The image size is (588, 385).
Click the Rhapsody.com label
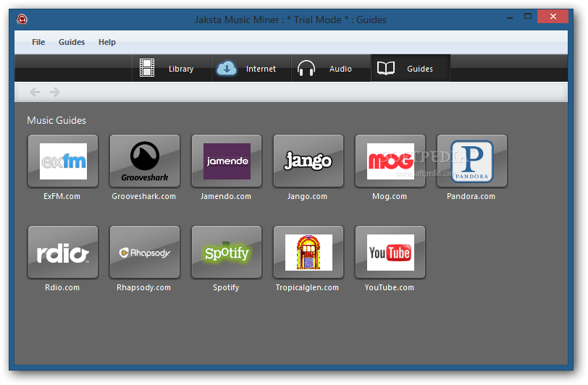(x=143, y=287)
